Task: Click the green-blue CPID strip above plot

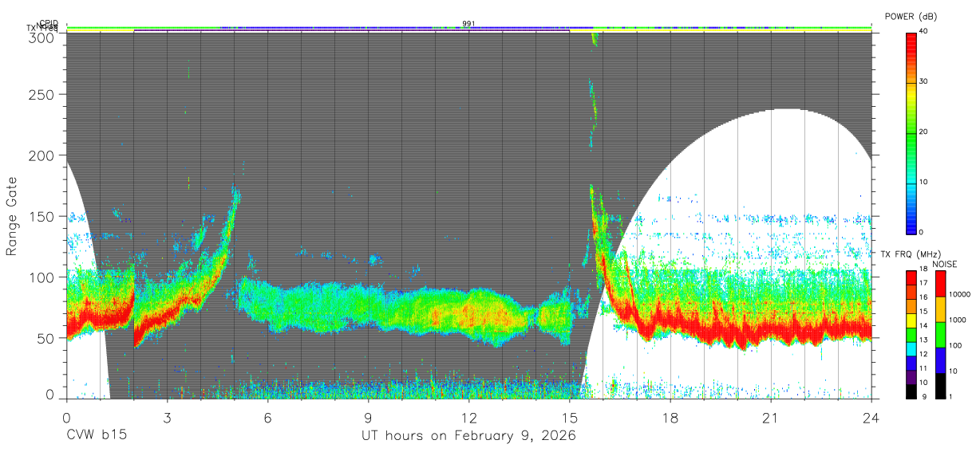Action: 469,28
